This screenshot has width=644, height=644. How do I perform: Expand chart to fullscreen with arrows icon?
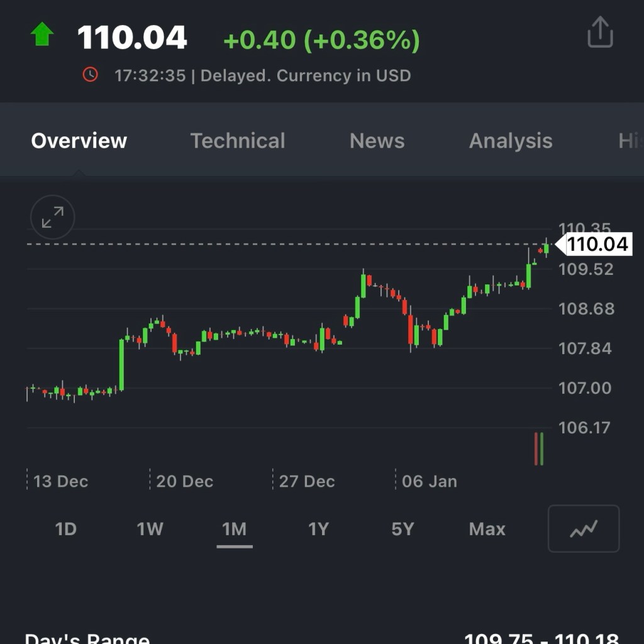[x=52, y=218]
